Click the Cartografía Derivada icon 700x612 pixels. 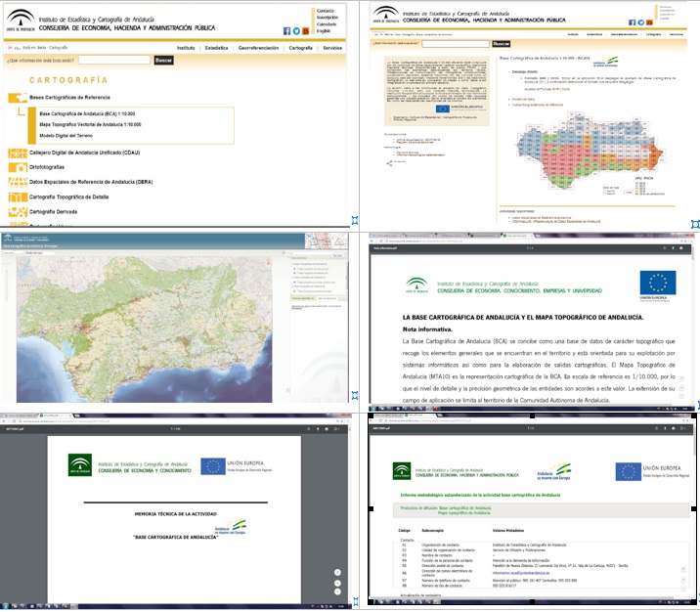coord(18,212)
